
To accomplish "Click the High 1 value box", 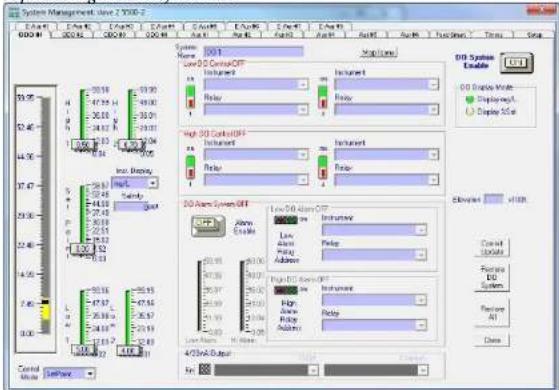I will pyautogui.click(x=83, y=145).
